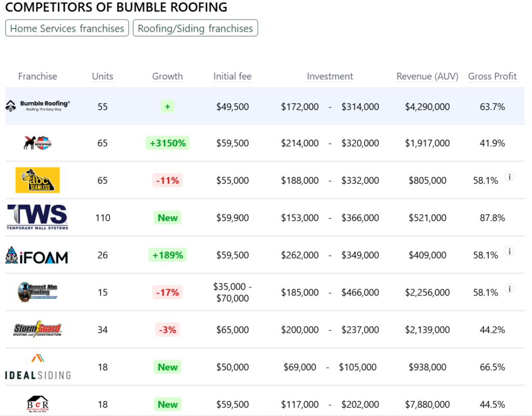532x416 pixels.
Task: Sort table by the Gross Profit header
Action: point(493,76)
